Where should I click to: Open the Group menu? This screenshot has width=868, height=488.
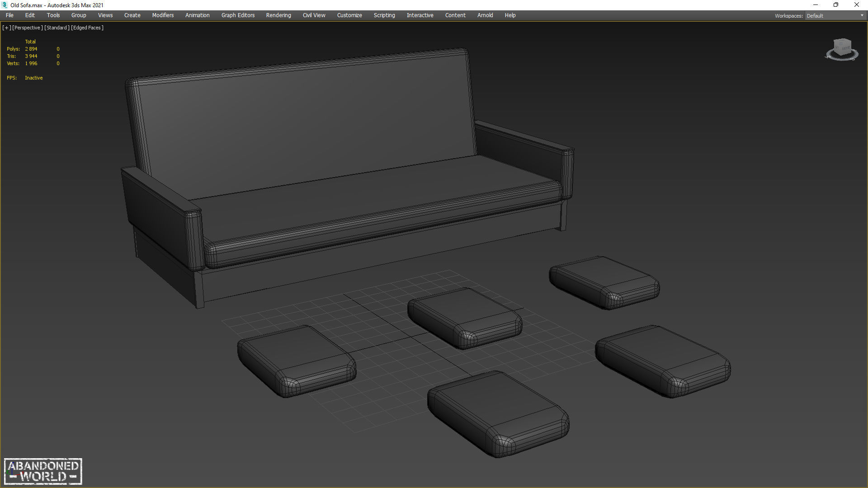pyautogui.click(x=79, y=15)
